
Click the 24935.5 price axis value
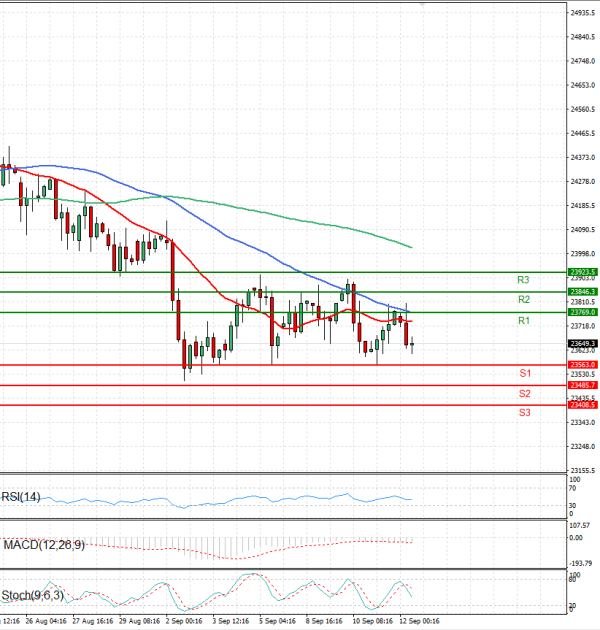click(583, 13)
